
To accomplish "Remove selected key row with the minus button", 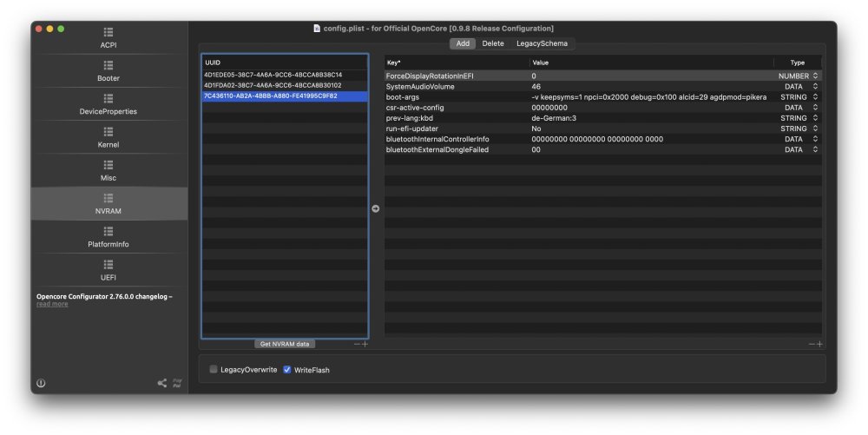I will click(x=812, y=344).
